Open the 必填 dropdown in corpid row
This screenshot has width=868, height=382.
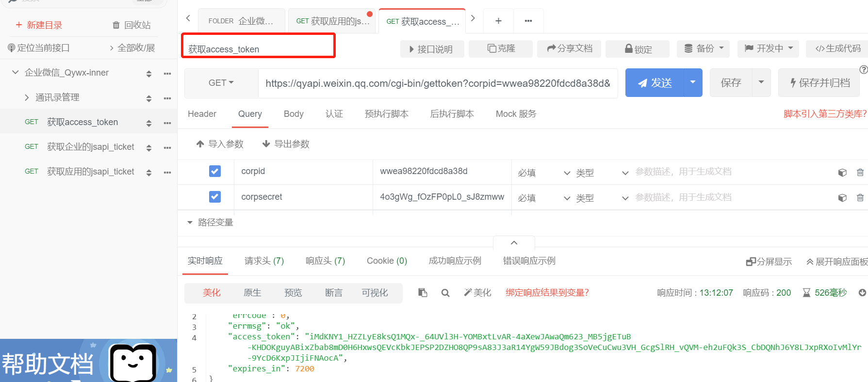(x=543, y=173)
